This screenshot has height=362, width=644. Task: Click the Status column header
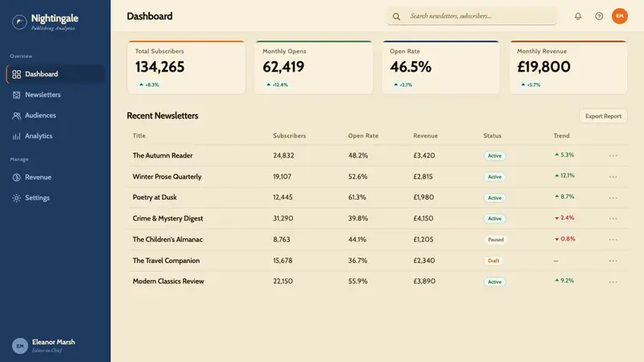click(492, 136)
